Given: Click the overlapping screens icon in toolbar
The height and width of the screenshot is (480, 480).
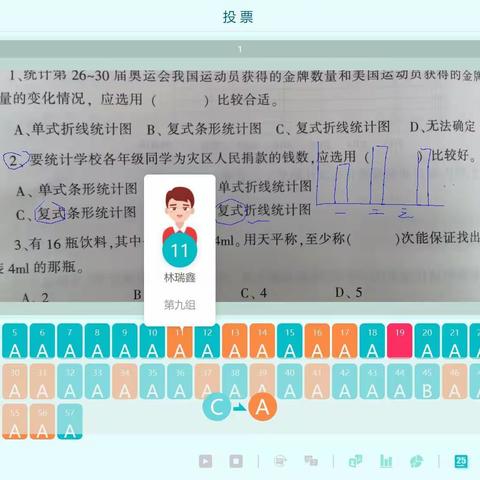Looking at the screenshot, I should (x=311, y=461).
